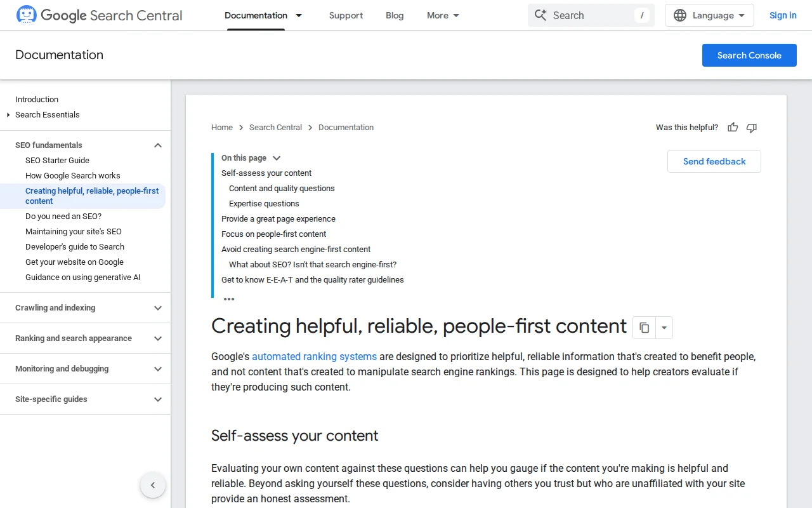
Task: Follow the automated ranking systems link
Action: (314, 356)
